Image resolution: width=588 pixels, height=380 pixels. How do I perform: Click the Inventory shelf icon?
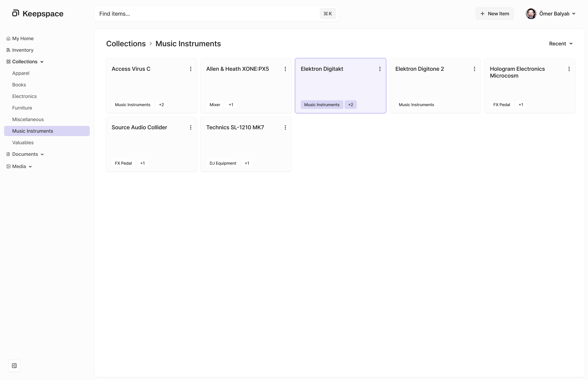coord(8,50)
